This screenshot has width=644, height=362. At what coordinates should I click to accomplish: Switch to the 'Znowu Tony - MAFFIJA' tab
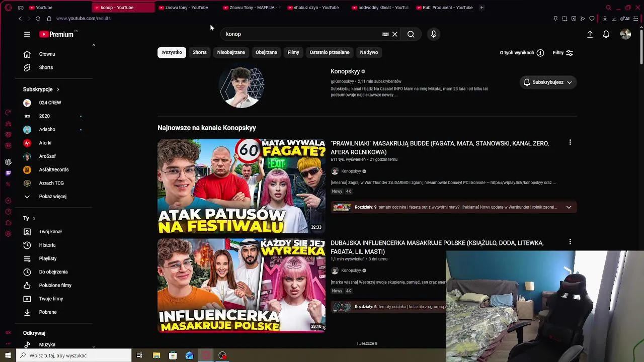[x=252, y=8]
